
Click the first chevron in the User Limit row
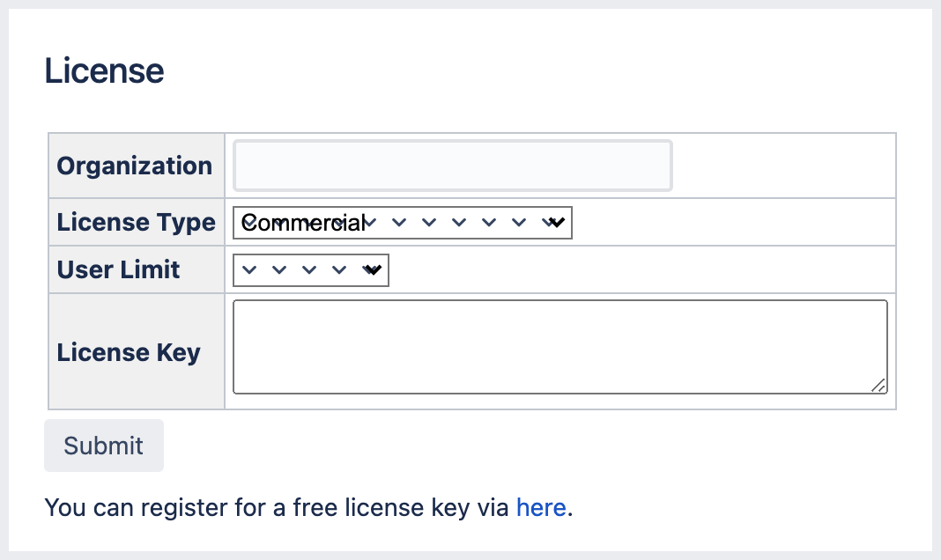pyautogui.click(x=248, y=269)
